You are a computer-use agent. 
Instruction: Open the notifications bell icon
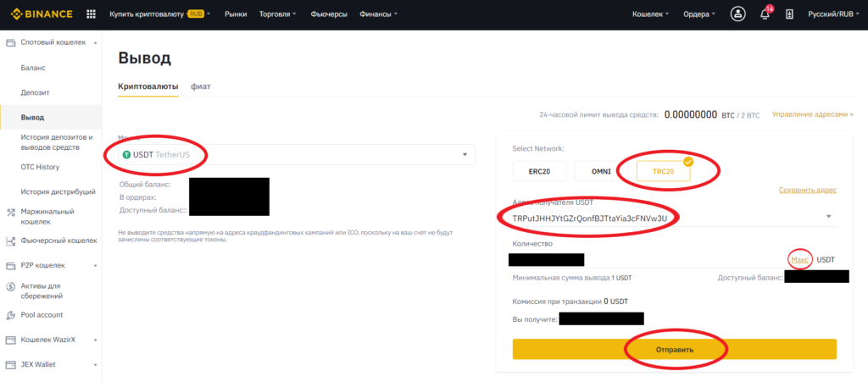pyautogui.click(x=765, y=14)
